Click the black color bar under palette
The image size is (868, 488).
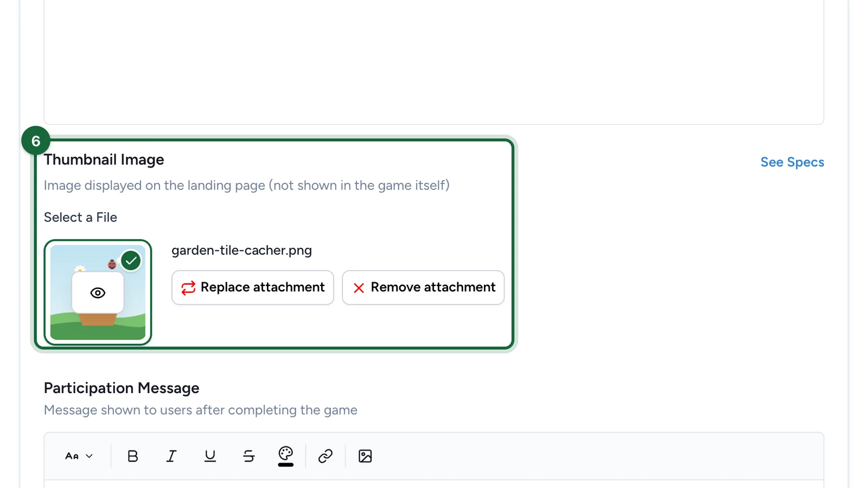click(286, 465)
